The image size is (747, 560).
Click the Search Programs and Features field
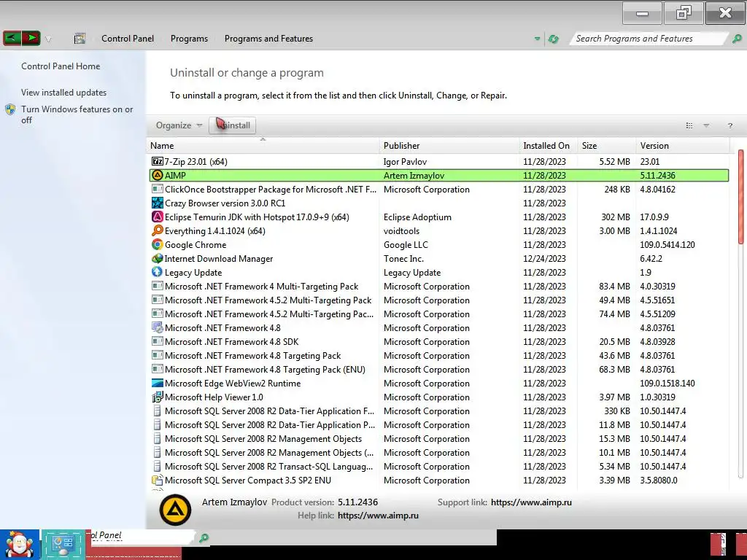click(x=648, y=39)
